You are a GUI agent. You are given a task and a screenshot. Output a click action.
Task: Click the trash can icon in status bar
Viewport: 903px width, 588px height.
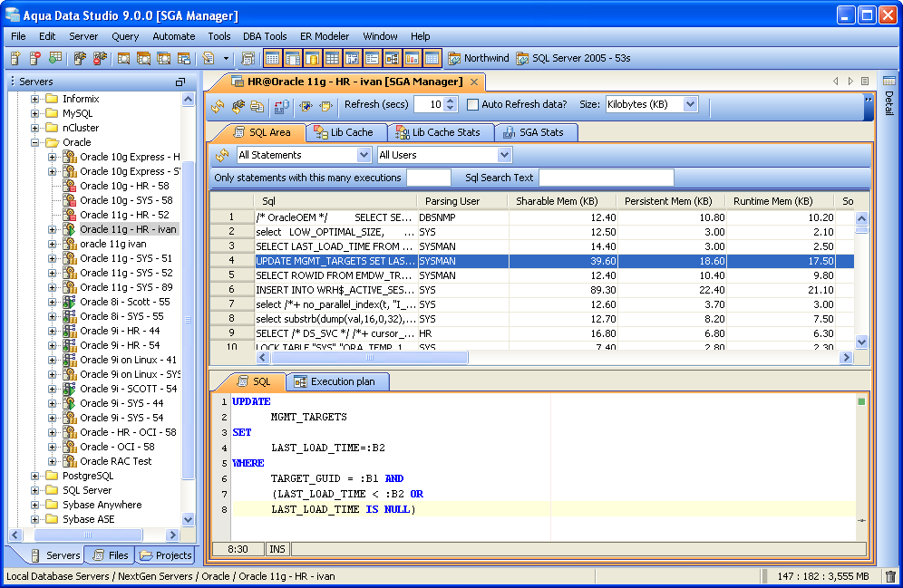(890, 576)
